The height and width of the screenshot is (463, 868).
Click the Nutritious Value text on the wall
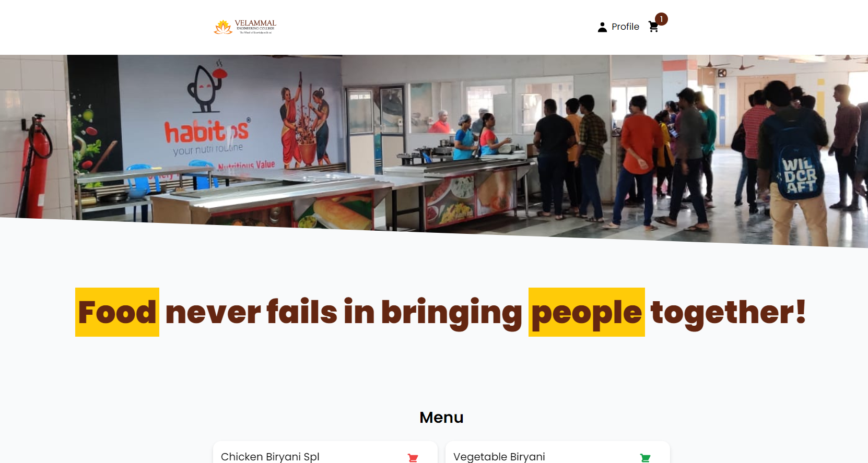tap(247, 165)
